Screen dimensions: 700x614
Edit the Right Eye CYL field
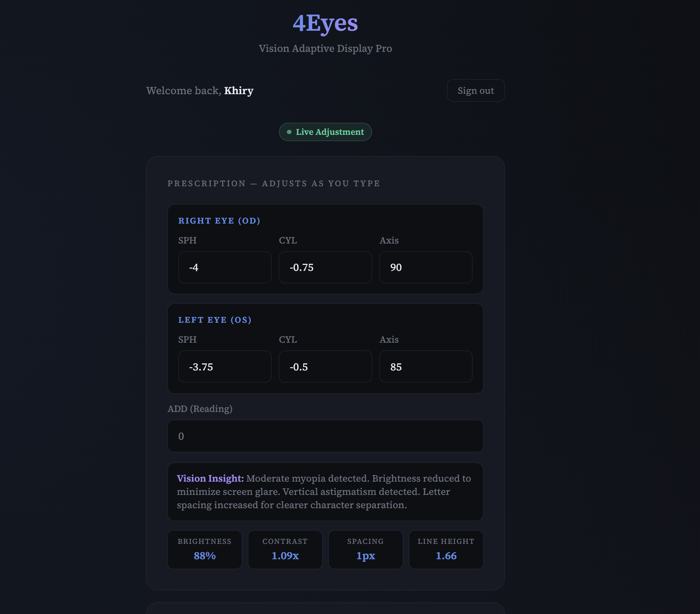tap(326, 268)
